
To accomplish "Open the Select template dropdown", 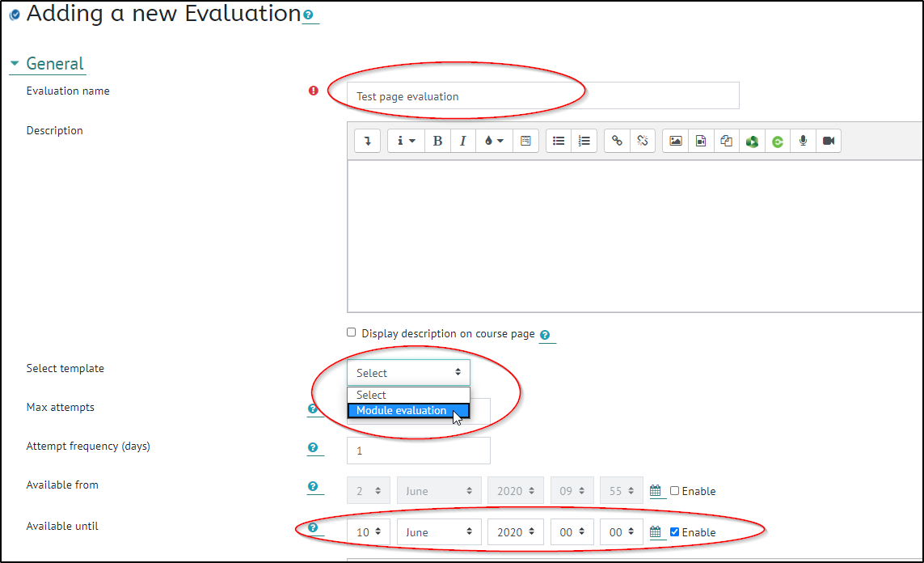I will [x=408, y=373].
